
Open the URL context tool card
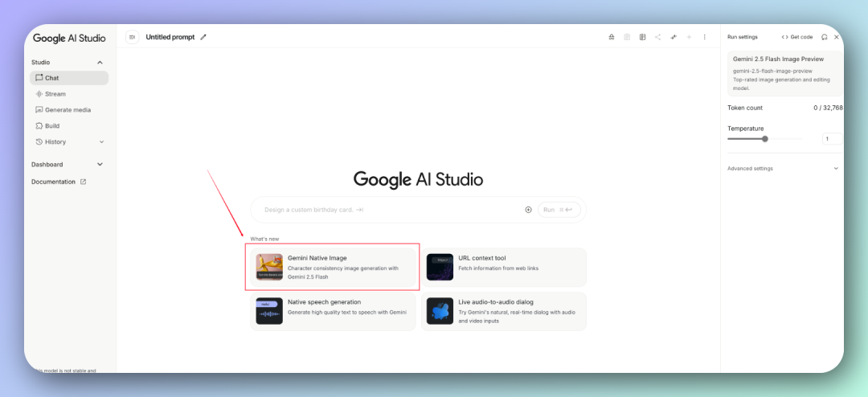click(503, 267)
